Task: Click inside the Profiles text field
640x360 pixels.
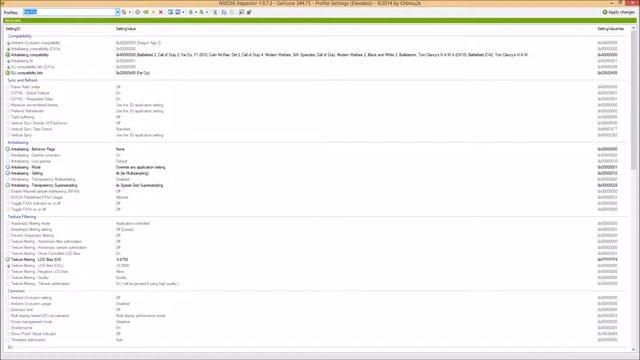Action: (69, 12)
